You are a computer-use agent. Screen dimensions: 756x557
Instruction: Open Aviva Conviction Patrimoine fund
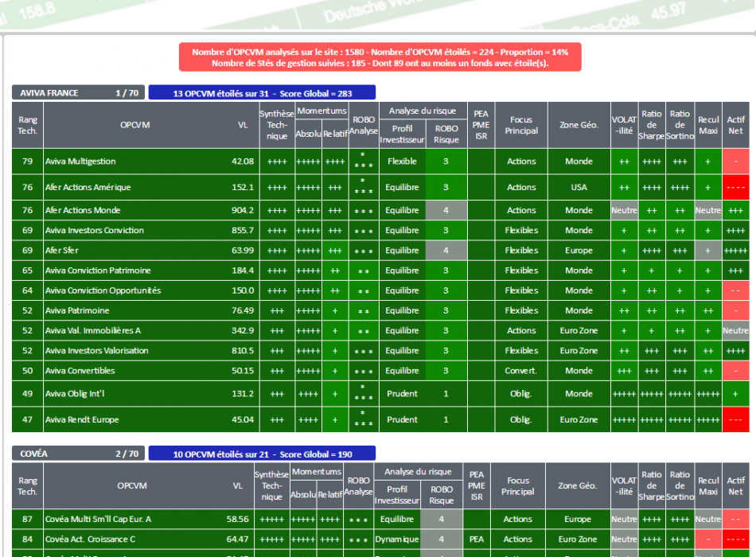(98, 271)
